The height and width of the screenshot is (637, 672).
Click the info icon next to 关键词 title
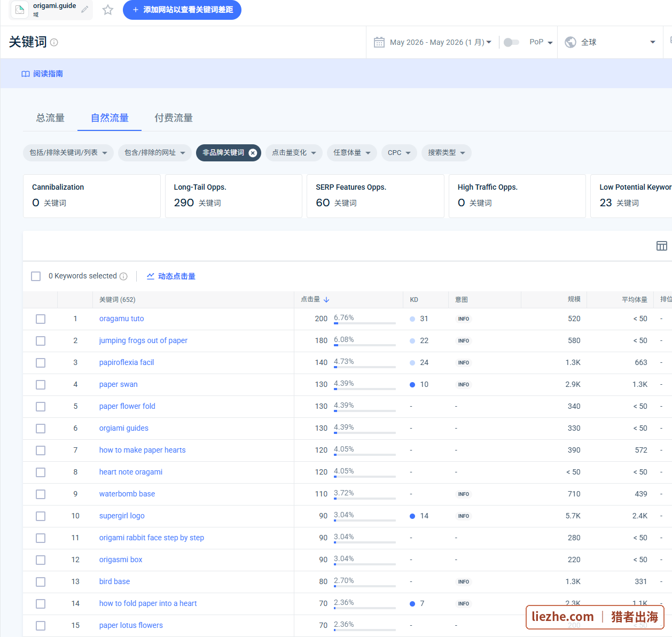(54, 42)
